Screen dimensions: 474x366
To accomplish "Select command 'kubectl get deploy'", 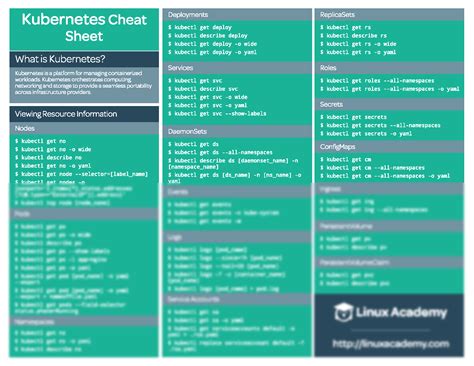I will coord(200,27).
